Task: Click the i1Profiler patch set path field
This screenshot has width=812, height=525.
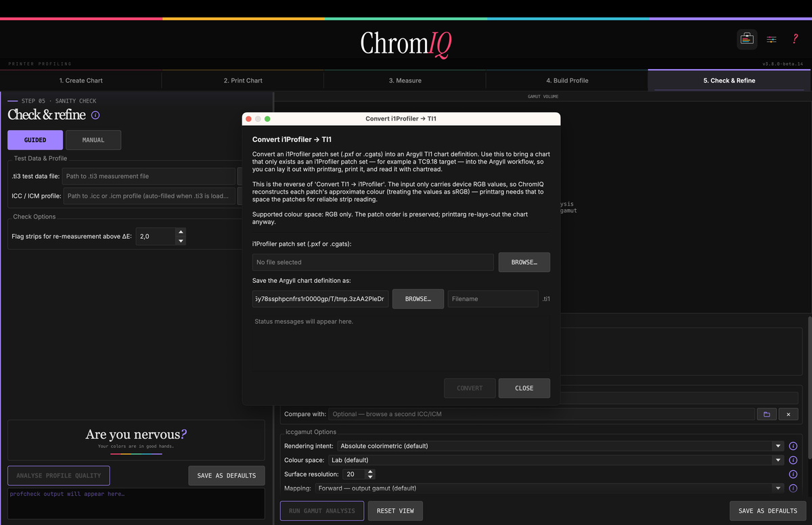Action: [373, 262]
